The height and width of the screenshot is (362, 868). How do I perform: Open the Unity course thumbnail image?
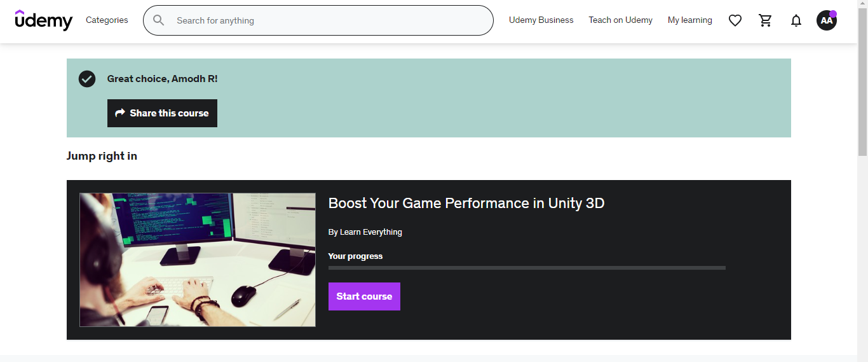coord(198,260)
